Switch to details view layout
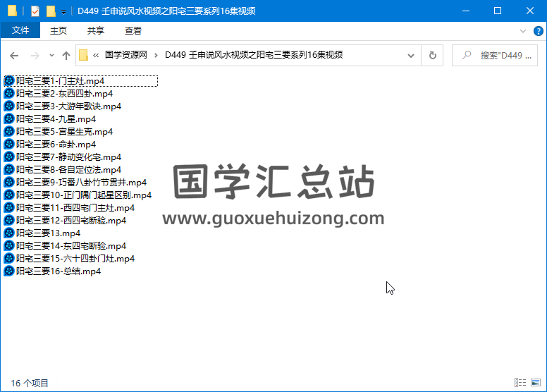The image size is (547, 392). coord(520,383)
